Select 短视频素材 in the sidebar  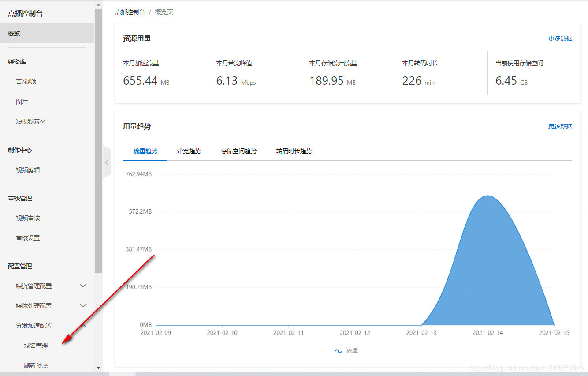click(x=30, y=121)
